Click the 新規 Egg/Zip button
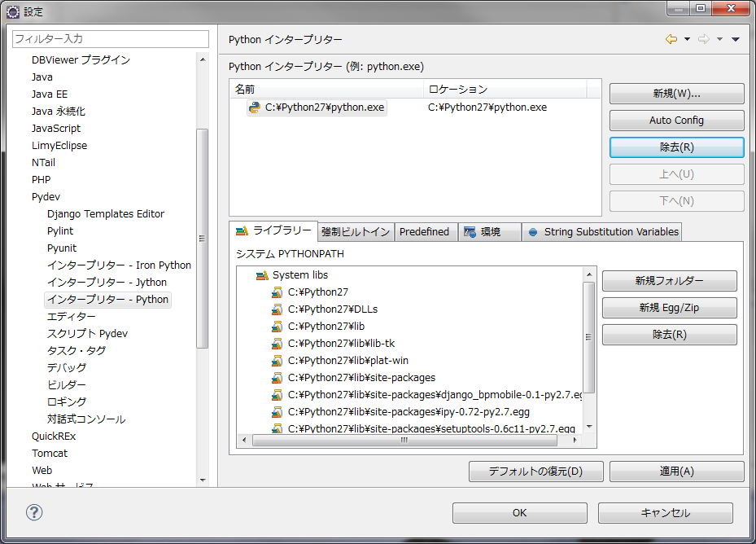This screenshot has width=756, height=544. tap(669, 308)
